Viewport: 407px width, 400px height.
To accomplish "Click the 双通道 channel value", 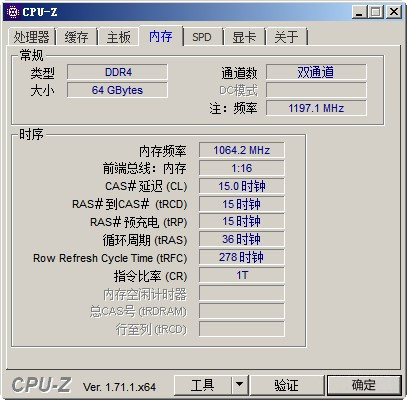I will click(x=316, y=72).
